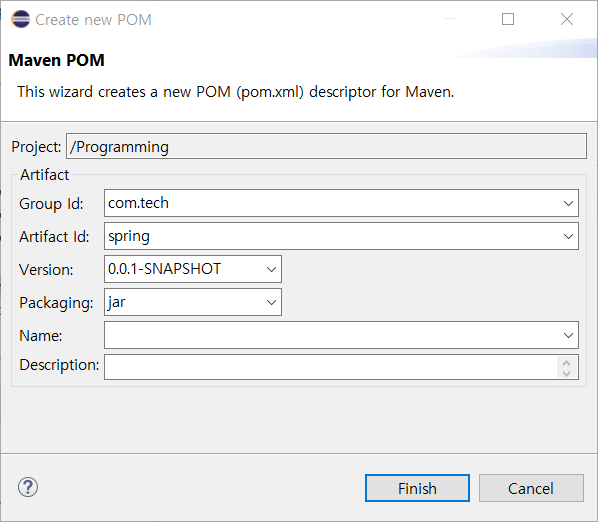This screenshot has height=522, width=598.
Task: Expand the Name dropdown arrow
Action: [568, 335]
